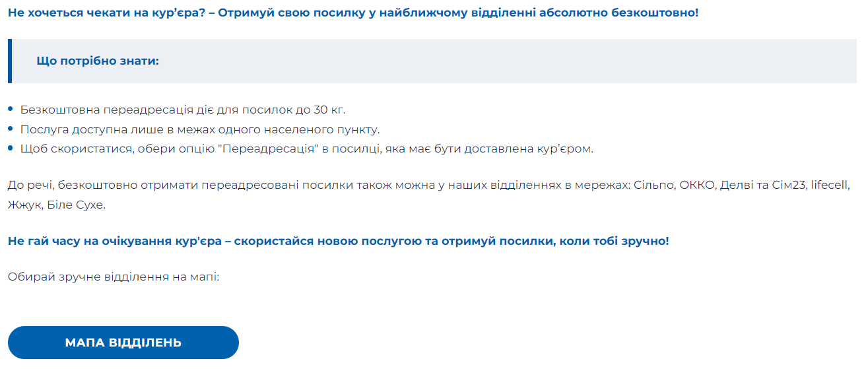Click the blue bar beside the callout
The image size is (868, 369).
coord(10,61)
